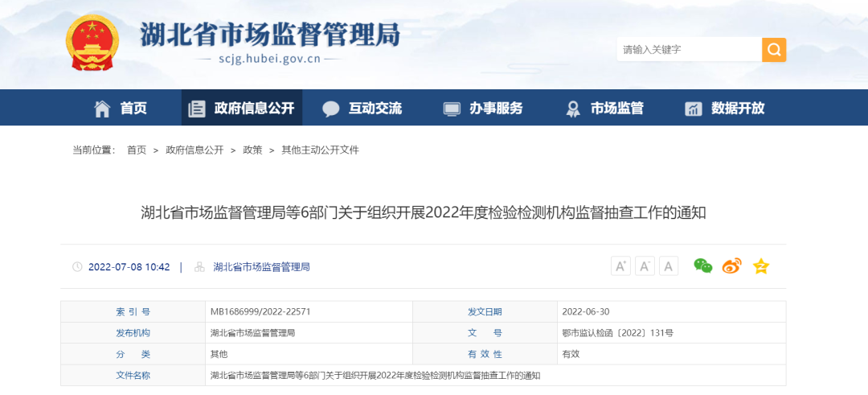Screen dimensions: 868x395
Task: Open the 首页 navigation menu item
Action: point(121,108)
